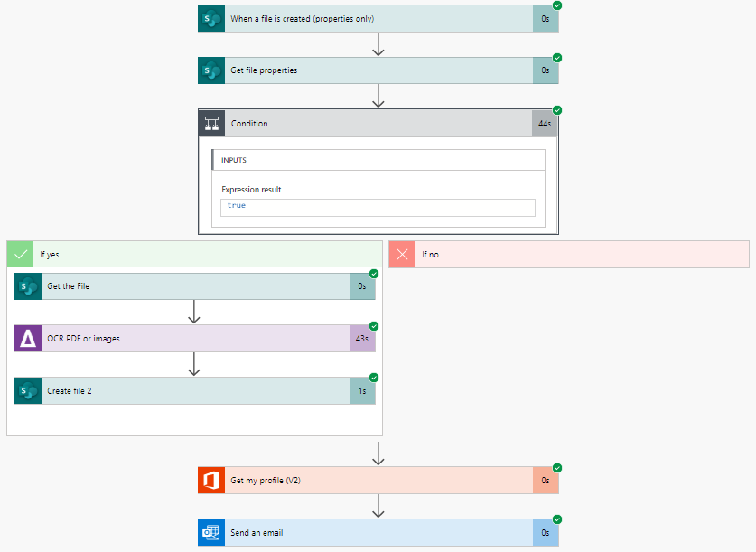Click the green checkmark in the If yes branch header
Viewport: 756px width, 552px height.
(20, 254)
